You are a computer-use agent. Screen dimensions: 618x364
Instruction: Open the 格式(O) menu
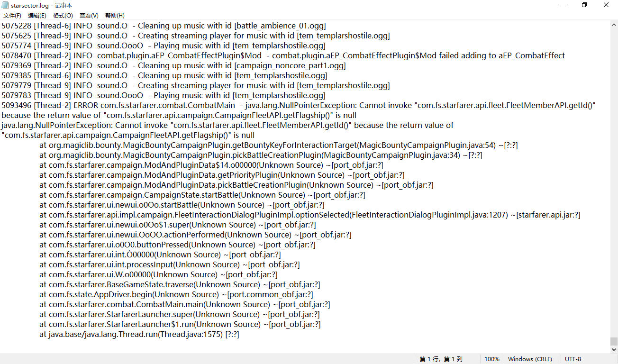coord(63,16)
